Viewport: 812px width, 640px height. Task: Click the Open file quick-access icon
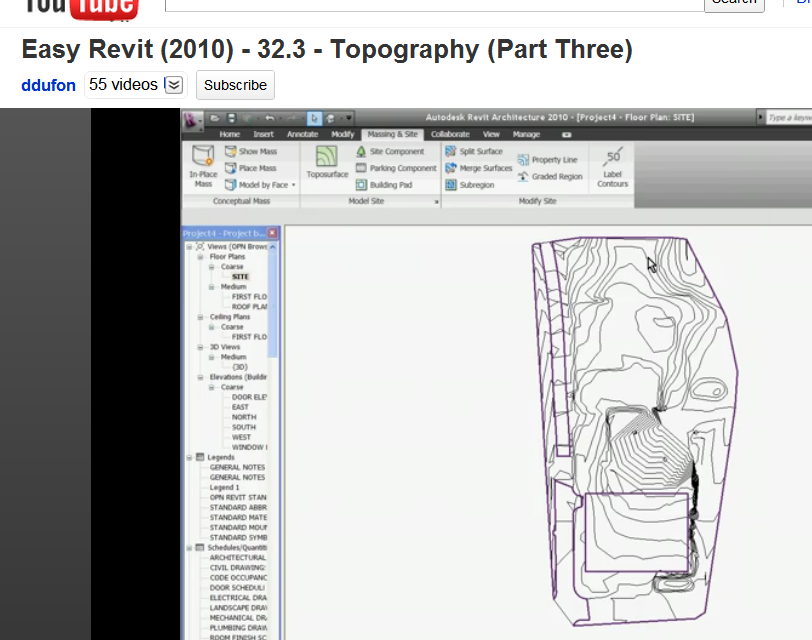point(215,118)
